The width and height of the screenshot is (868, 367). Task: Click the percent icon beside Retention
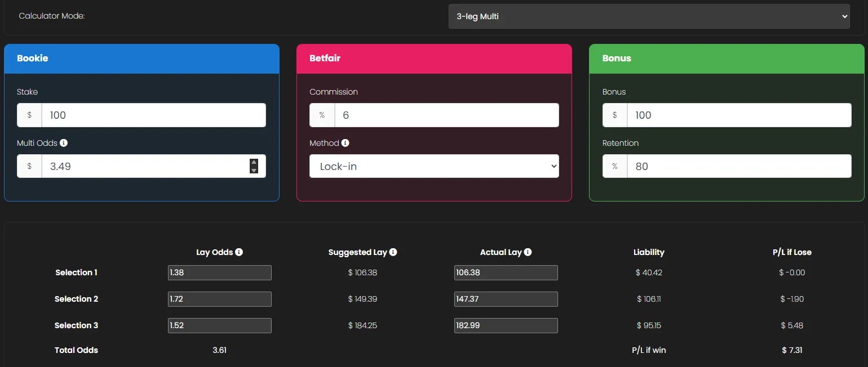(x=614, y=166)
